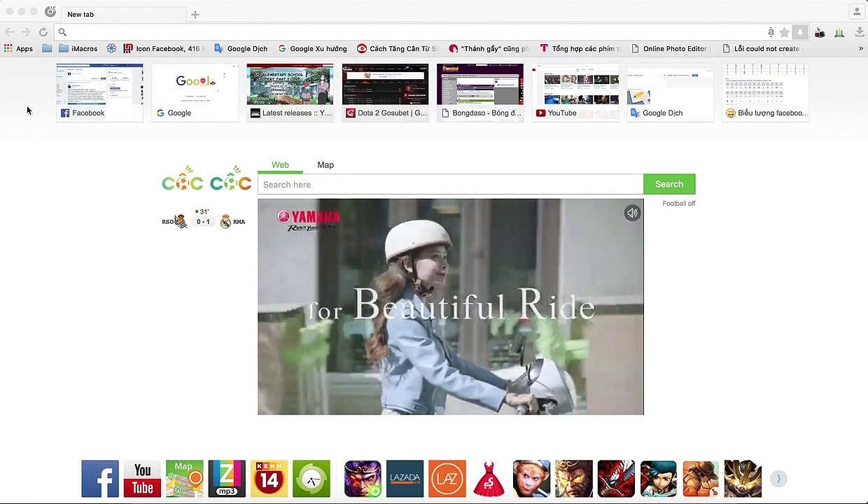868x504 pixels.
Task: Open the Google Dịch most-visited thumbnail
Action: [x=670, y=92]
